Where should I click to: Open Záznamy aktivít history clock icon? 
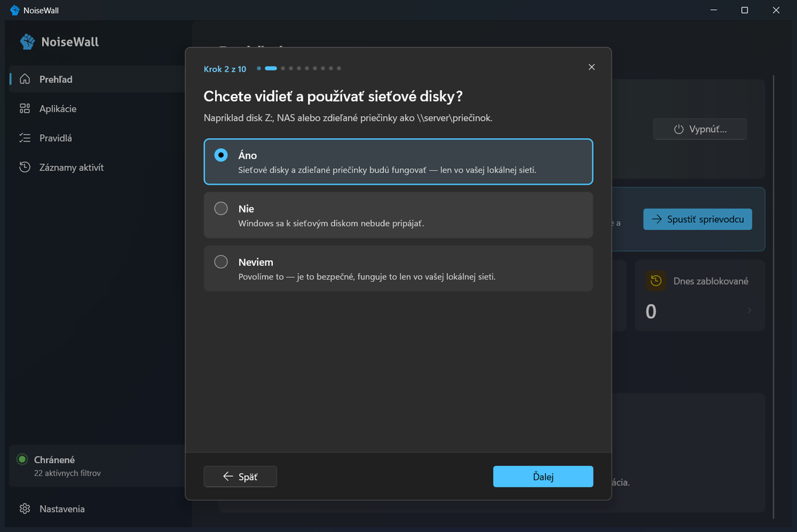[x=25, y=167]
